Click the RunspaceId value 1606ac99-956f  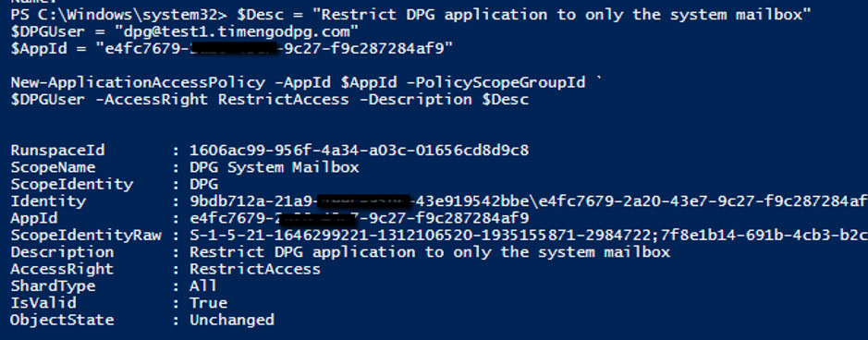pos(360,151)
